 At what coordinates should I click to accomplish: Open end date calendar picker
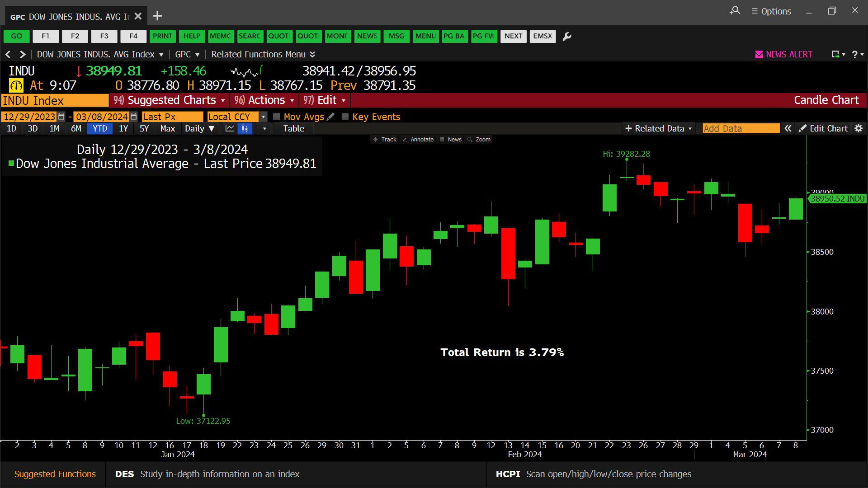click(x=133, y=117)
